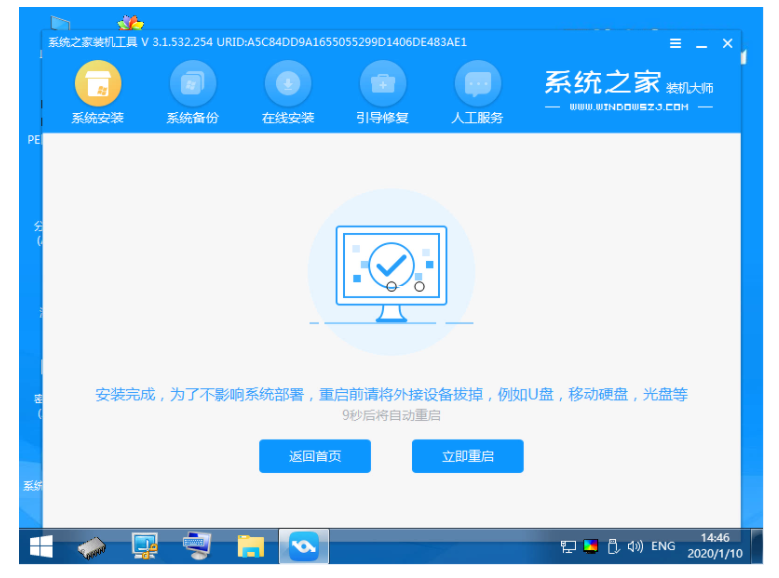779x578 pixels.
Task: Click 返回首页 (Return to Home) button
Action: click(315, 456)
